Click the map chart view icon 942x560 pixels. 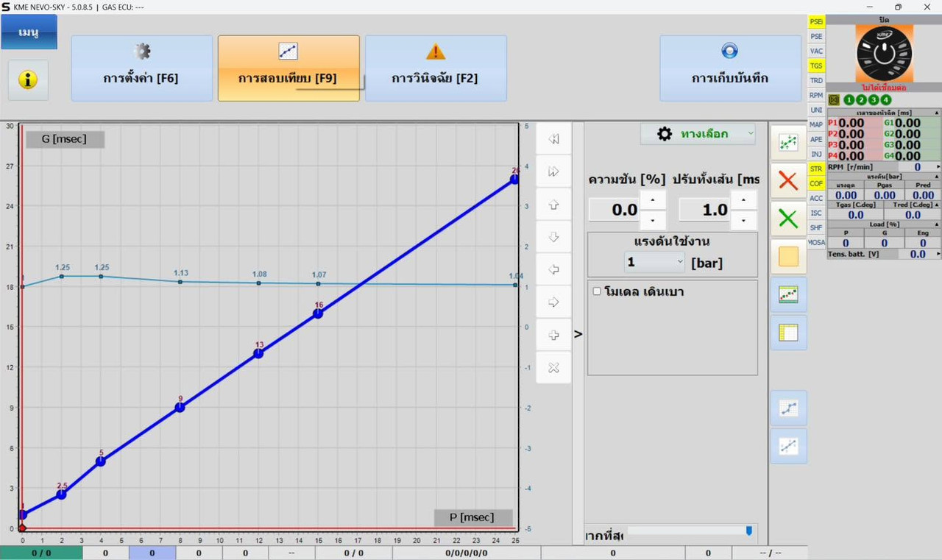coord(788,294)
